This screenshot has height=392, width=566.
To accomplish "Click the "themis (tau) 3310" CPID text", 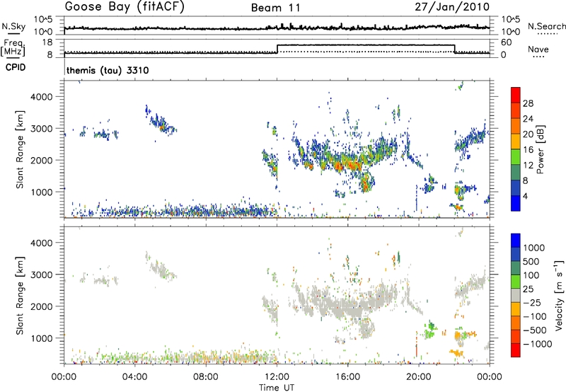I will click(108, 70).
